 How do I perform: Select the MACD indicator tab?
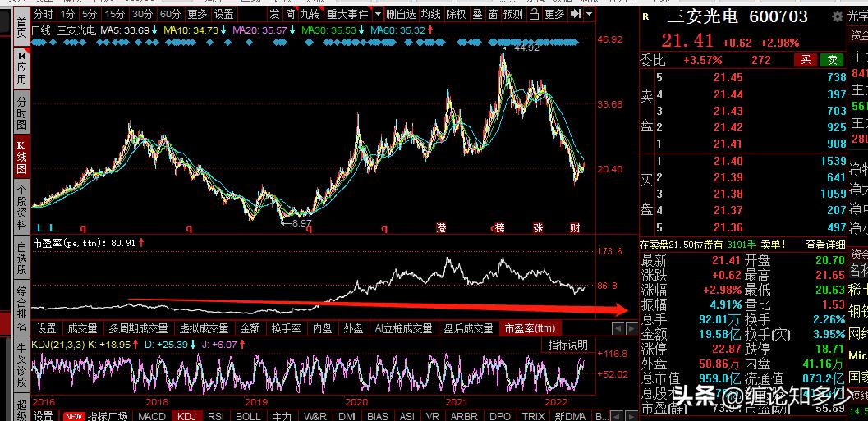[x=152, y=416]
